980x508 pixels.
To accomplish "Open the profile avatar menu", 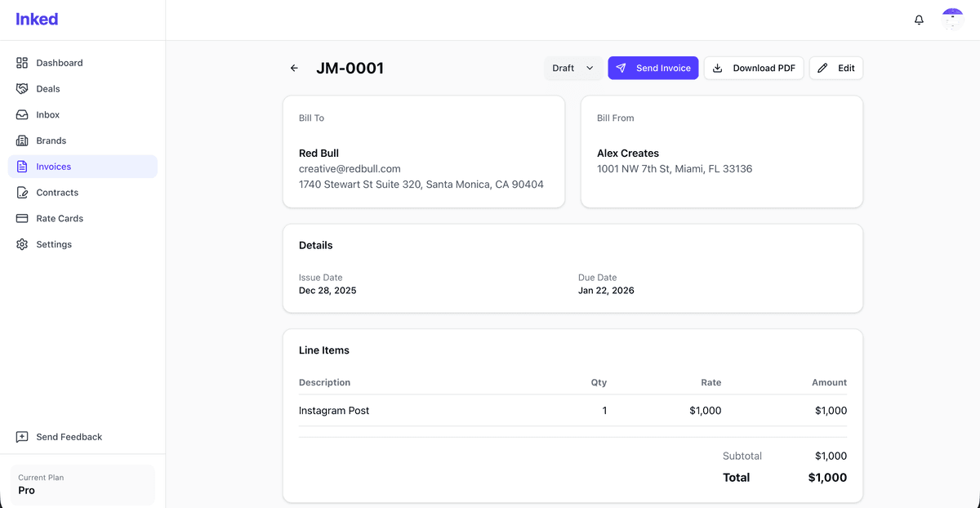I will point(953,19).
